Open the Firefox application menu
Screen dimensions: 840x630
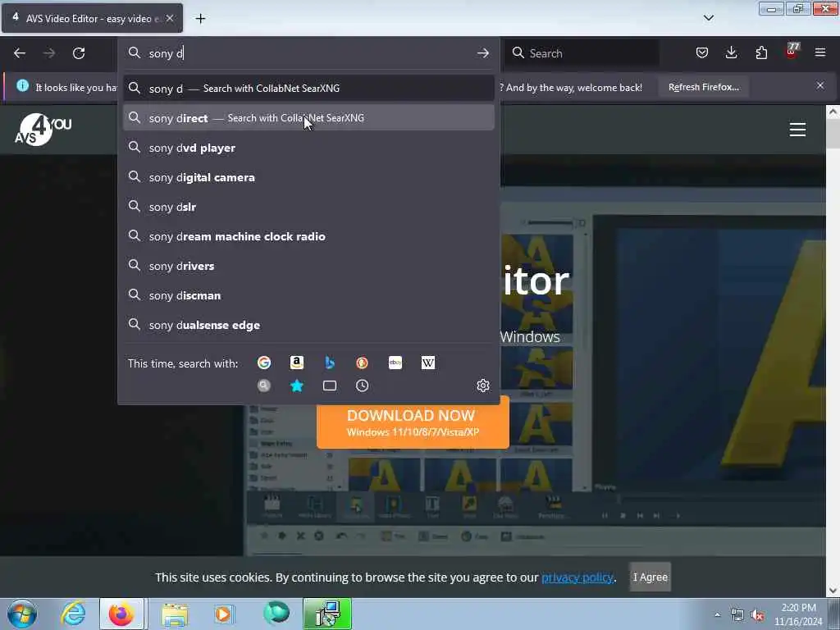[820, 52]
